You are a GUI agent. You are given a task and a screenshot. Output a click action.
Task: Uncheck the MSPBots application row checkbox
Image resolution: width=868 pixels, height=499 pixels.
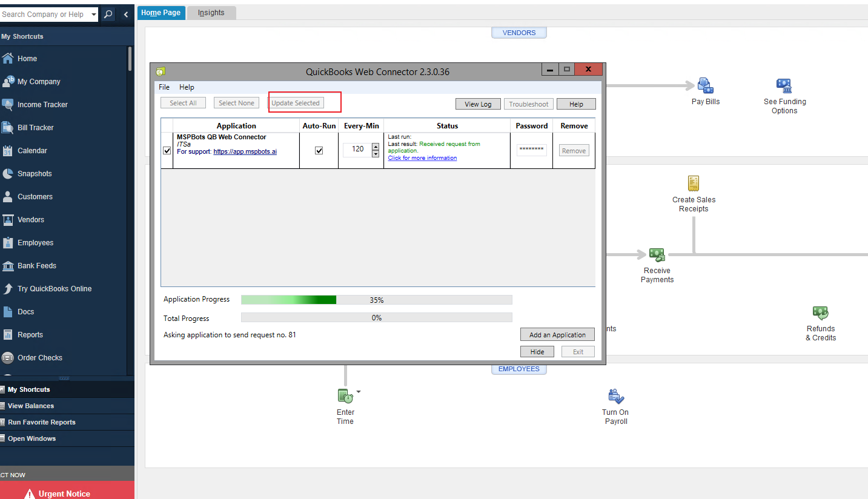tap(167, 151)
